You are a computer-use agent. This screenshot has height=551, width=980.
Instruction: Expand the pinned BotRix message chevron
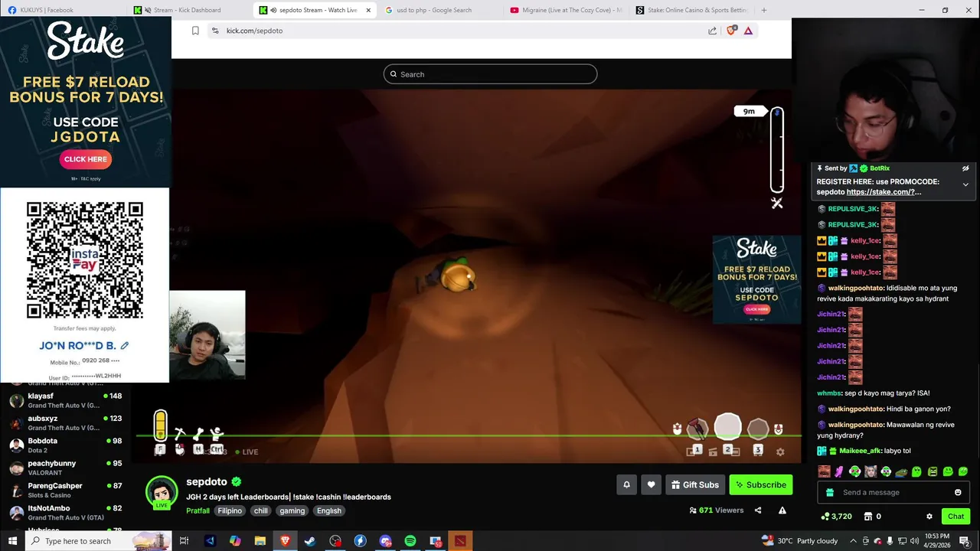(965, 184)
